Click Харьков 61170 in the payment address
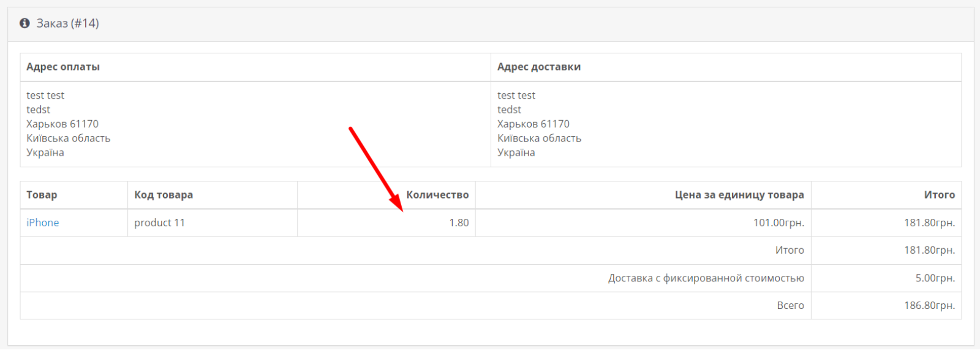 [62, 124]
